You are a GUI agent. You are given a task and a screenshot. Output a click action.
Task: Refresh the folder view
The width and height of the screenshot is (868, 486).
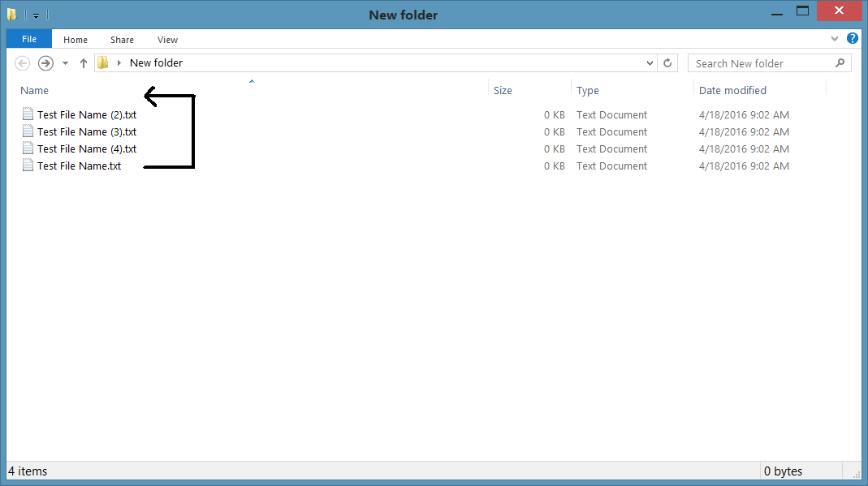pos(667,62)
